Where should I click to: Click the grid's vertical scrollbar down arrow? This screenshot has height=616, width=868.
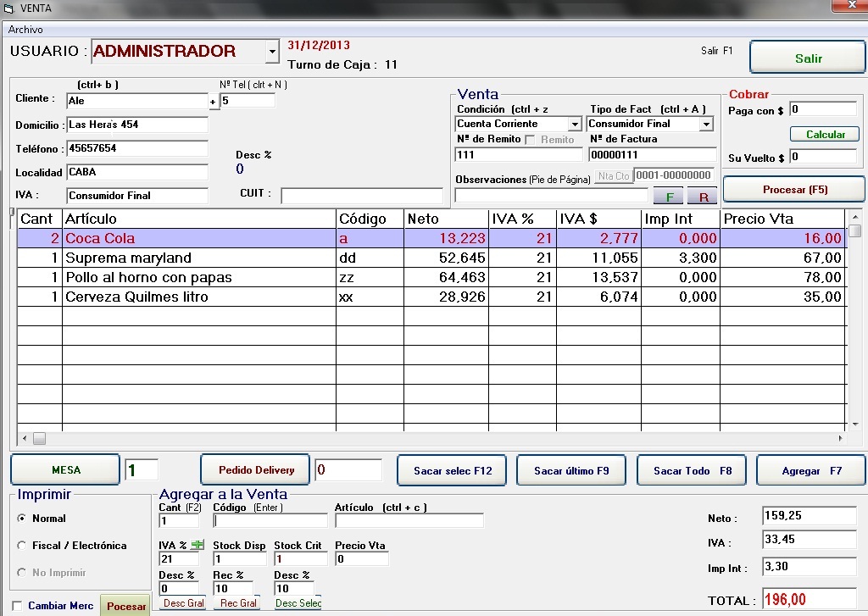[x=855, y=425]
